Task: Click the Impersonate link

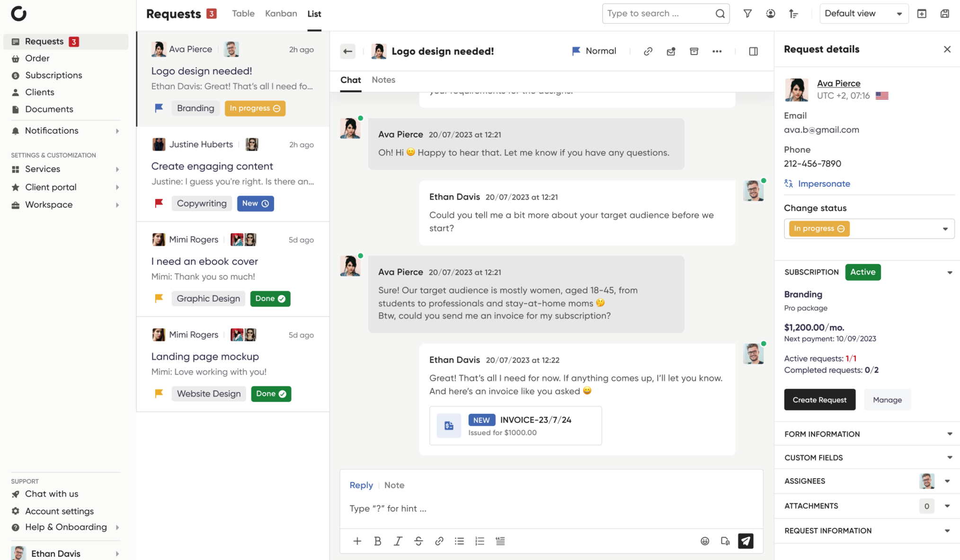Action: [824, 184]
